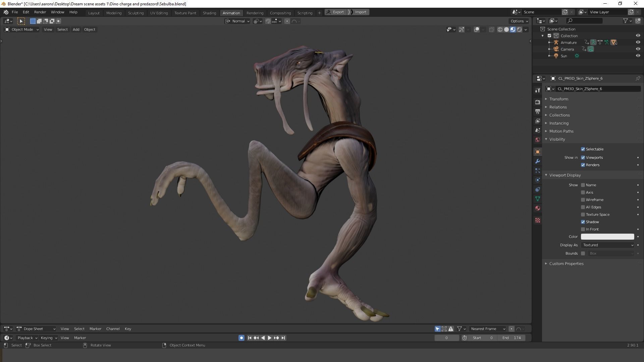The height and width of the screenshot is (362, 644).
Task: Click the End frame value field
Action: tap(512, 338)
